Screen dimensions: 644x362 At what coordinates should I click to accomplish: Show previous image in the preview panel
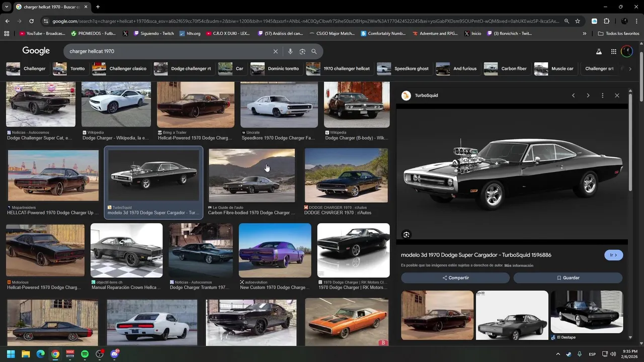pos(573,96)
